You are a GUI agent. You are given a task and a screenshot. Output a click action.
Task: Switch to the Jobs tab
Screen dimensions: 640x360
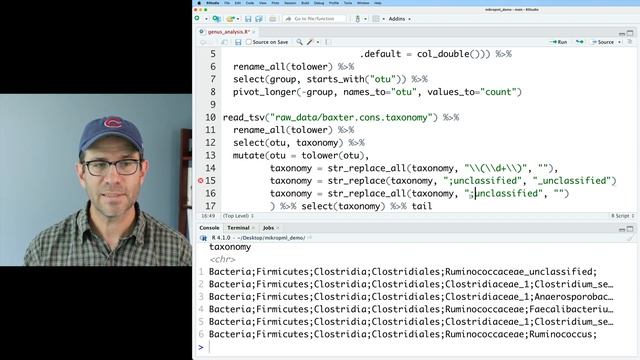268,228
